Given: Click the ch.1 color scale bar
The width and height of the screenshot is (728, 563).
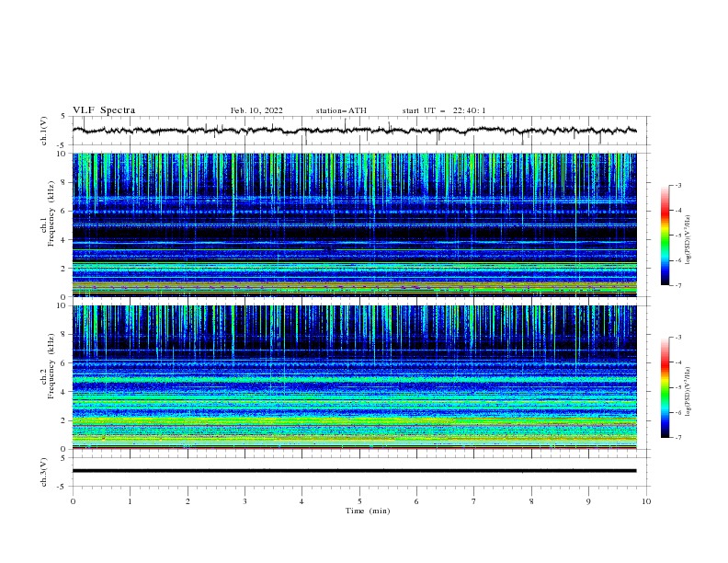Looking at the screenshot, I should point(665,236).
